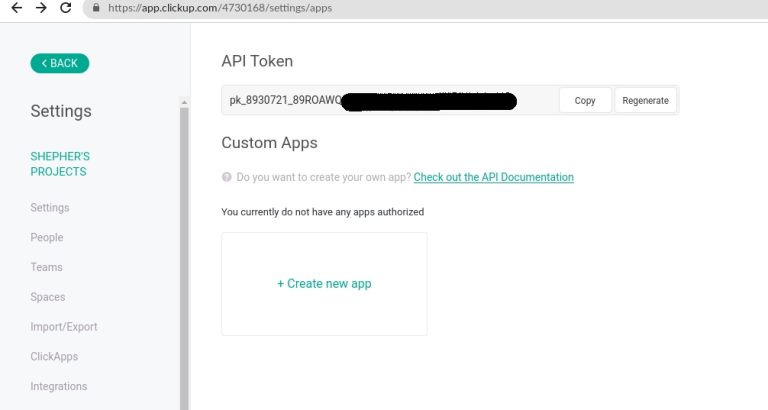Click the sidebar scrollbar up arrow
The width and height of the screenshot is (768, 410).
pos(184,101)
